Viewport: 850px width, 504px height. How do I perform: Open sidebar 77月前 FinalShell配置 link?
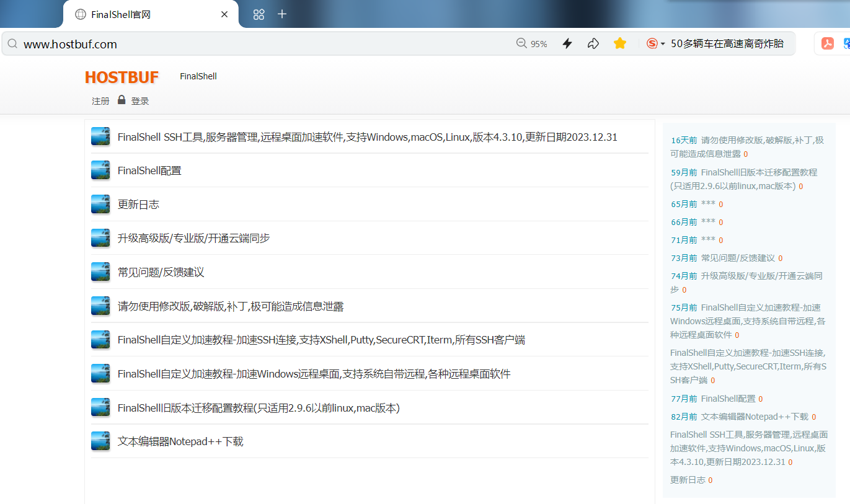click(728, 399)
